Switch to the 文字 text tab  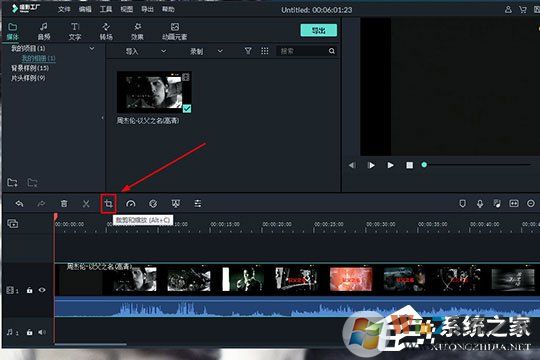coord(75,31)
